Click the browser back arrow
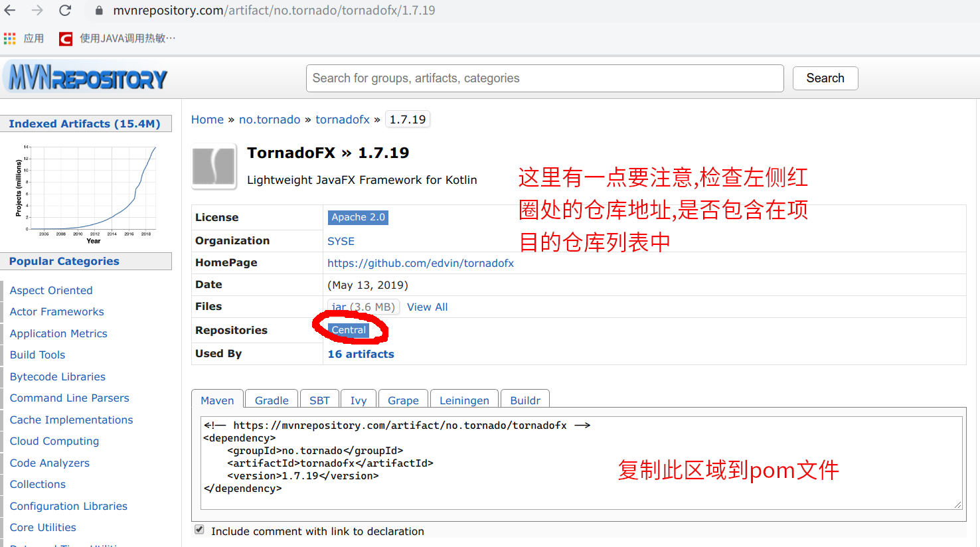The height and width of the screenshot is (547, 980). pyautogui.click(x=10, y=11)
